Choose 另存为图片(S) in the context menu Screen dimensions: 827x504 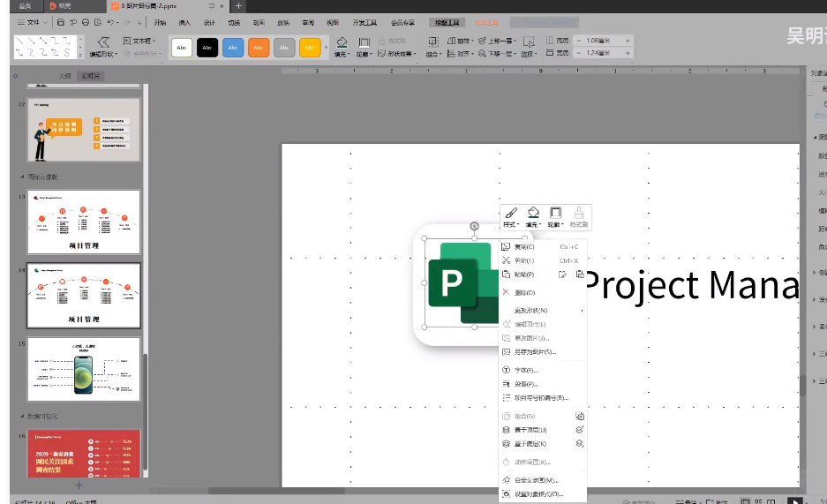click(x=543, y=351)
